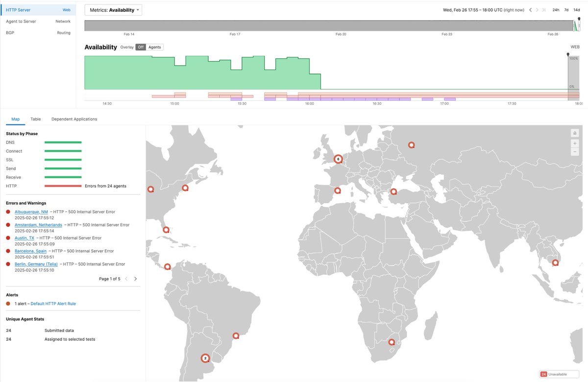Go to next time interval arrow
This screenshot has height=382, width=588.
tap(537, 10)
